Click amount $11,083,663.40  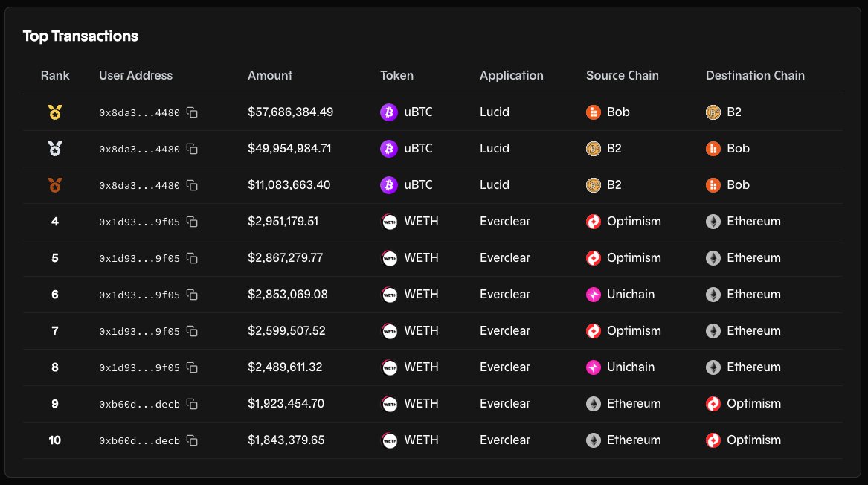pos(289,185)
